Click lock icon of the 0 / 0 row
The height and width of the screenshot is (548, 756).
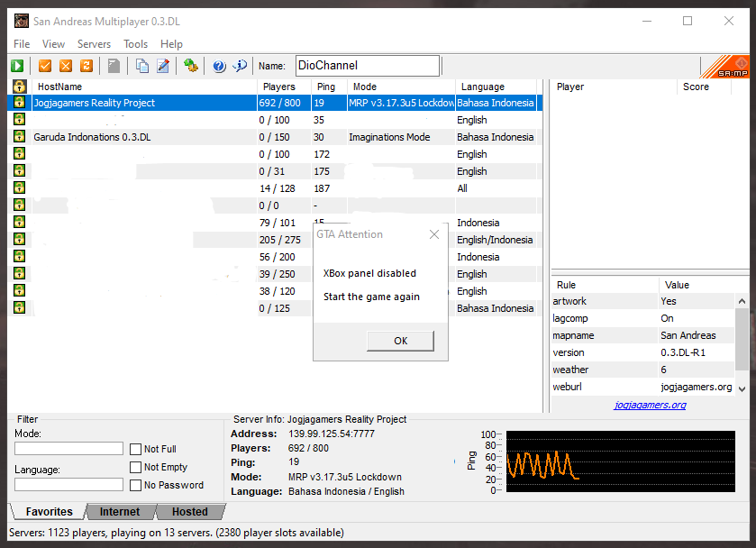[x=19, y=205]
